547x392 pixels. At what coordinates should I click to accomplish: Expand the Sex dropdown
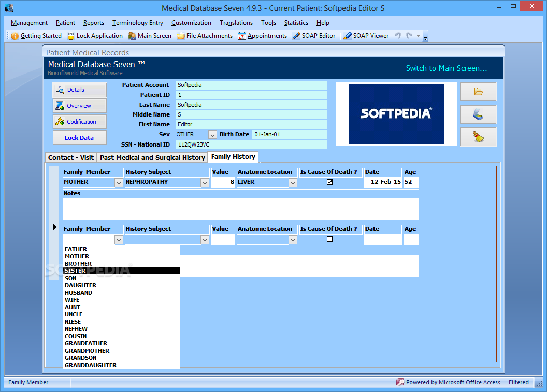click(x=212, y=135)
